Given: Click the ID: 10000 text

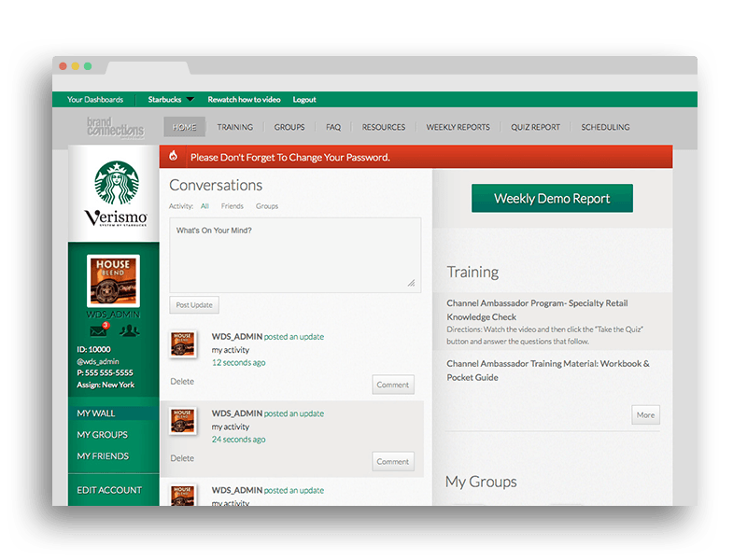Looking at the screenshot, I should point(93,349).
